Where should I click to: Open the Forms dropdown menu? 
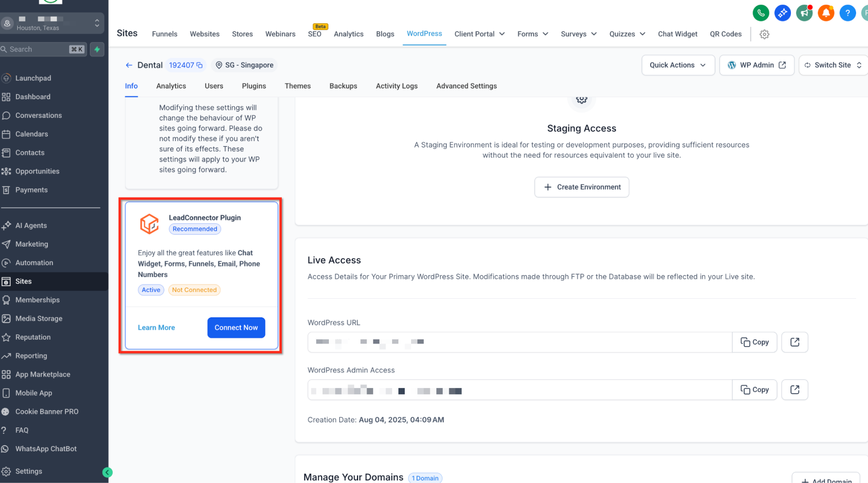[x=533, y=34]
